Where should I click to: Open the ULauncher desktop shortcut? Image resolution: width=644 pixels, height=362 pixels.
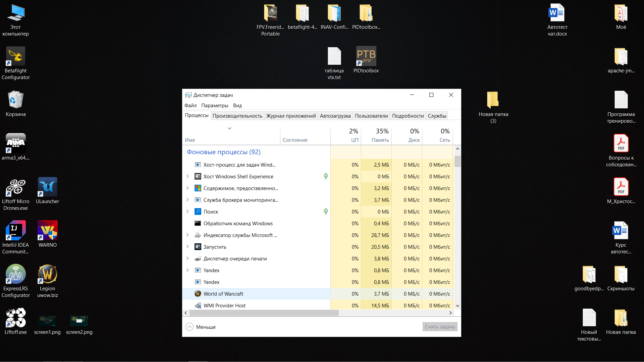[x=47, y=187]
